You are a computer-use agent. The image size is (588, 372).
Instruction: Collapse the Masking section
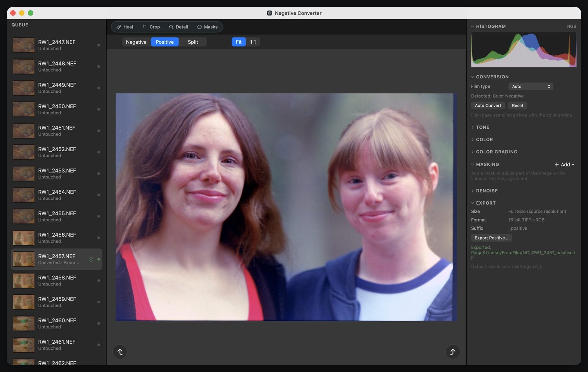(x=473, y=164)
